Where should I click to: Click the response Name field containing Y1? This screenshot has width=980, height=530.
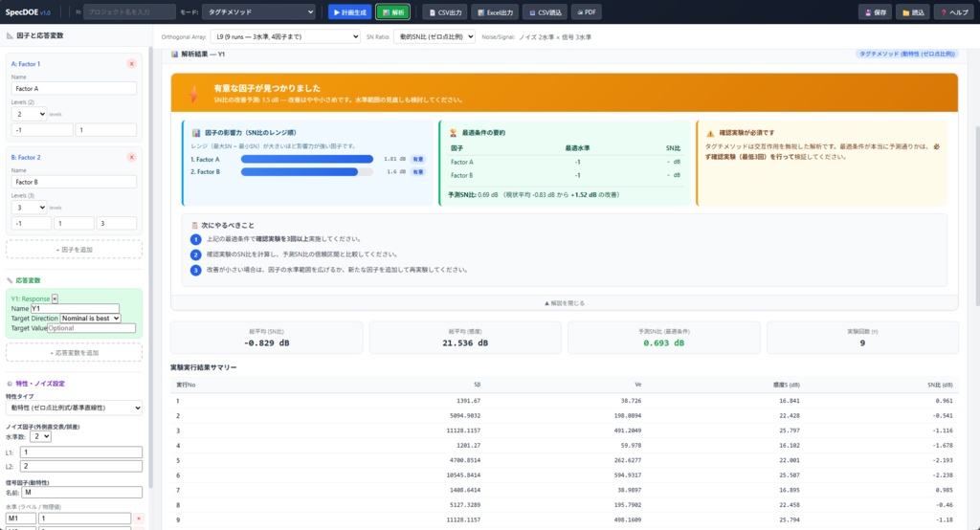pos(75,308)
